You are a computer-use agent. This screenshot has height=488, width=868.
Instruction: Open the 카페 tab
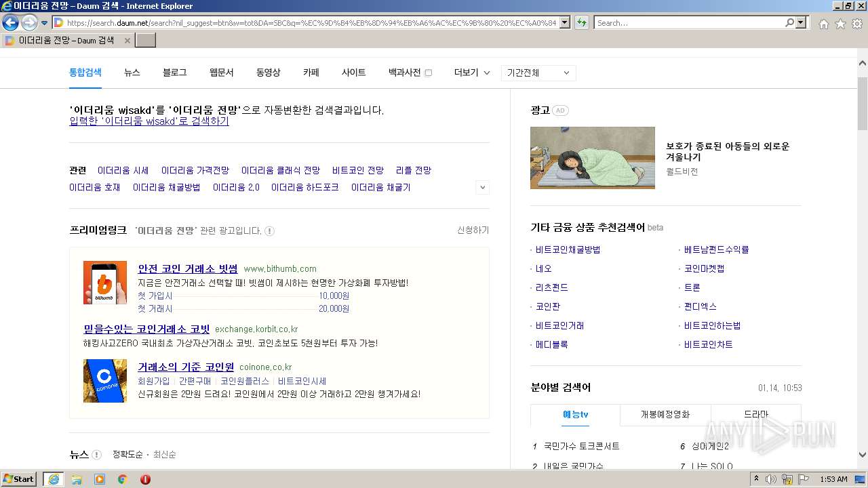(311, 73)
